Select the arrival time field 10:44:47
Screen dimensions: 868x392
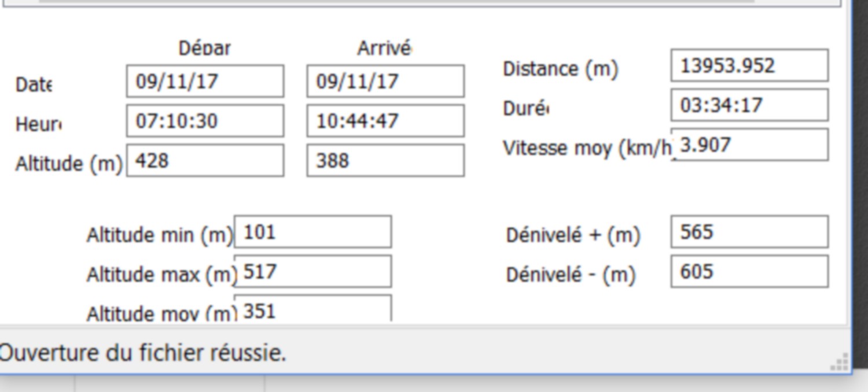tap(385, 121)
